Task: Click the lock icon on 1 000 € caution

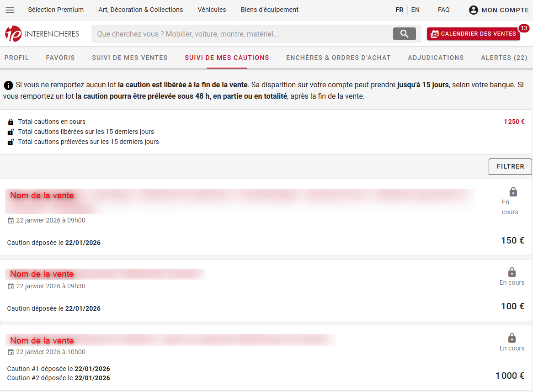Action: coord(512,338)
